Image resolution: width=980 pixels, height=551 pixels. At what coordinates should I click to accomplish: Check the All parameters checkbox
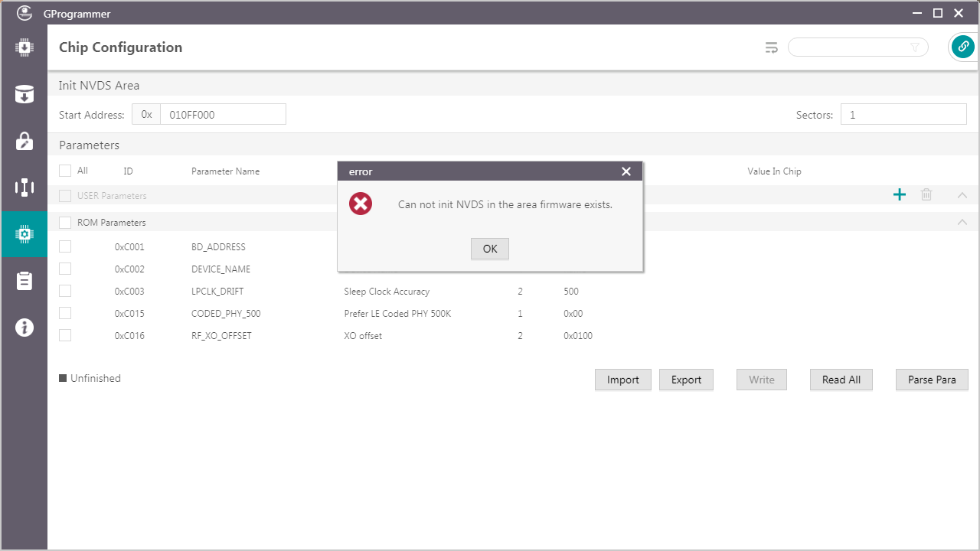point(65,171)
